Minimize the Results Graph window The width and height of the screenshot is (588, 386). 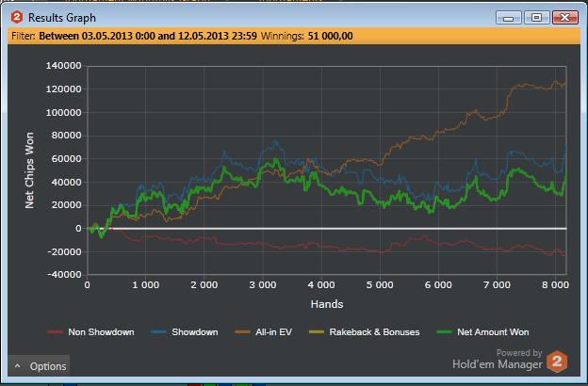[509, 18]
